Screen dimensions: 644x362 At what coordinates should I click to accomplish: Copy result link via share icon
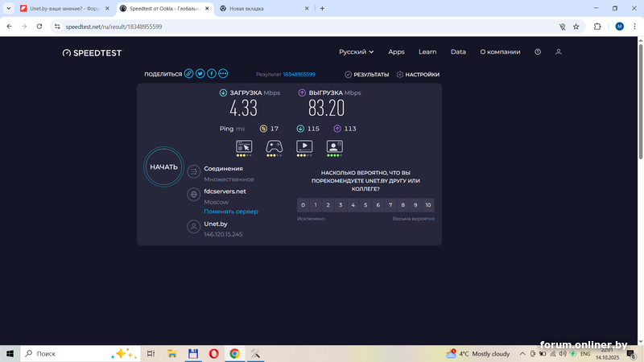[188, 74]
